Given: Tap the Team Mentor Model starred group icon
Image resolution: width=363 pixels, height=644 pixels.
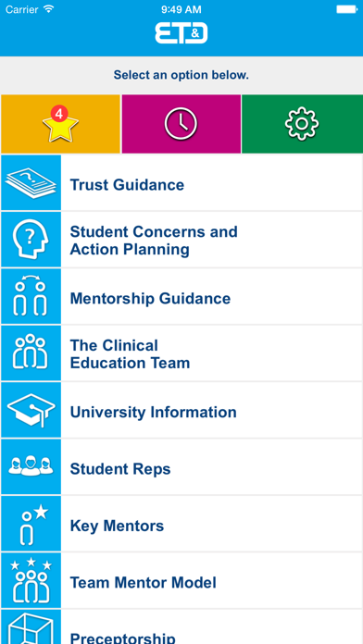Looking at the screenshot, I should 31,580.
